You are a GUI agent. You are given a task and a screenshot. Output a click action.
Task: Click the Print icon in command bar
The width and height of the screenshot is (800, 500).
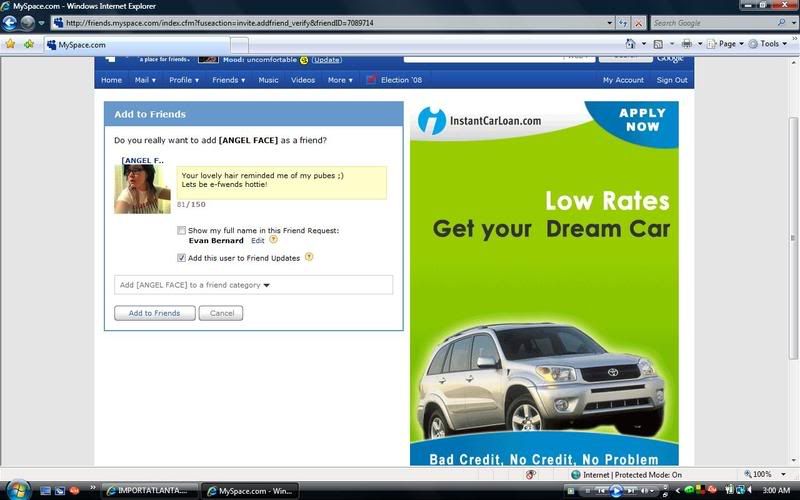[686, 44]
